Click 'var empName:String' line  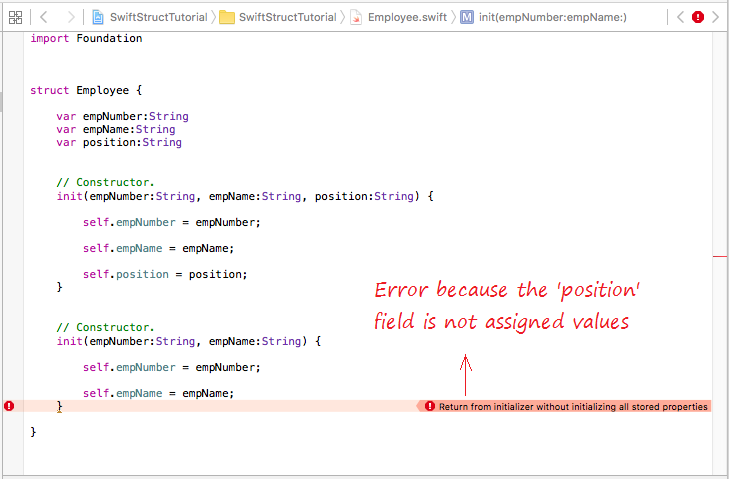pos(116,129)
